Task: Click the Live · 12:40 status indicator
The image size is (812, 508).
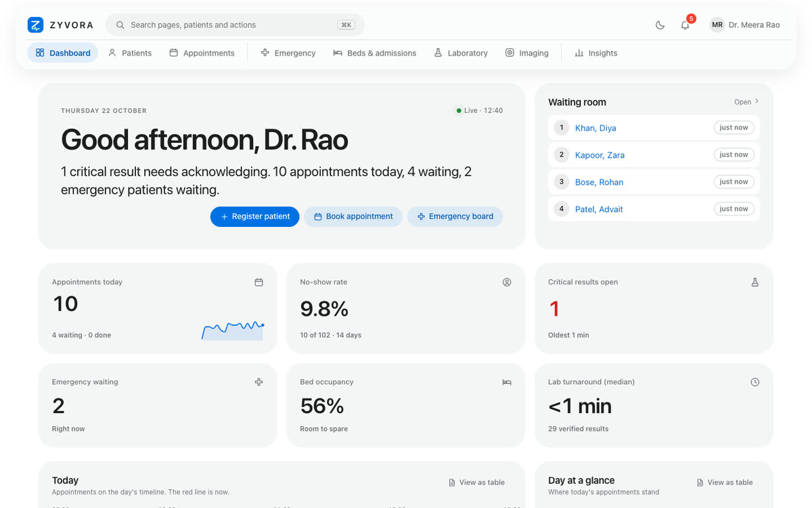Action: 479,110
